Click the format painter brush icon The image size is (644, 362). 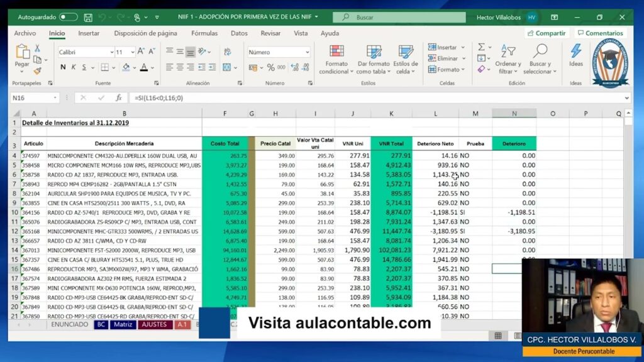[38, 71]
